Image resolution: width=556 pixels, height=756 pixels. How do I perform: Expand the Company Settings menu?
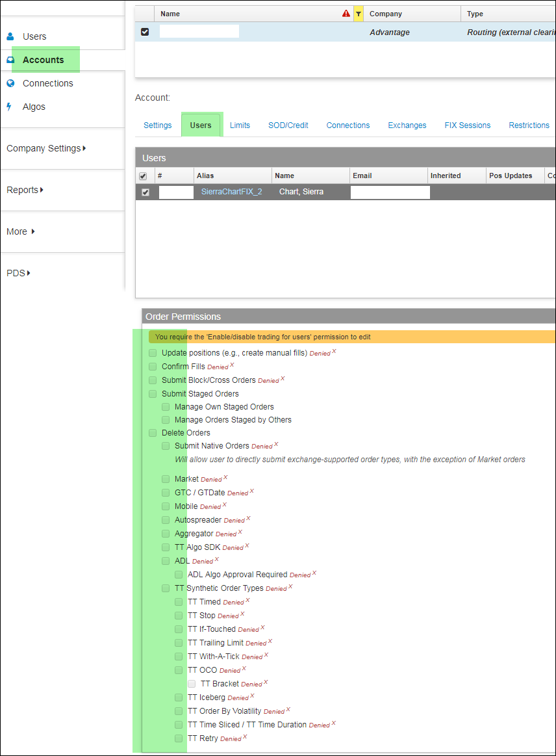pos(46,148)
